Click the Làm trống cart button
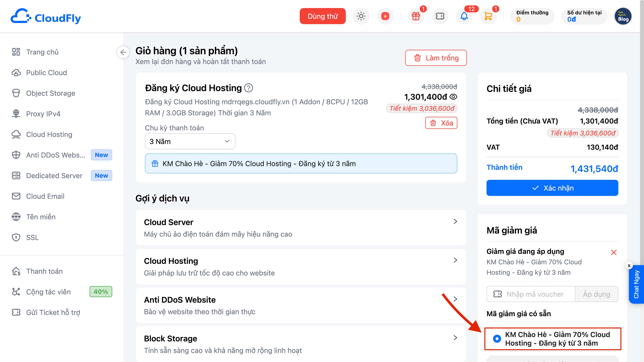This screenshot has height=362, width=644. coord(436,58)
